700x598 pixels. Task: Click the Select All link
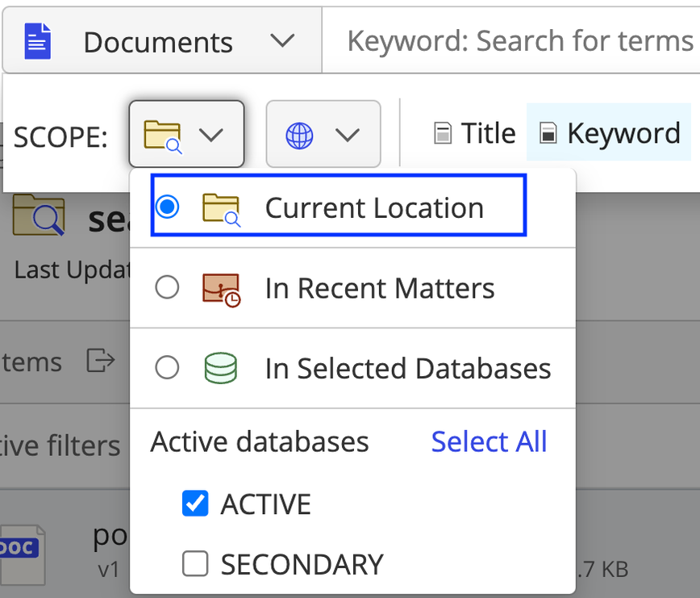488,441
